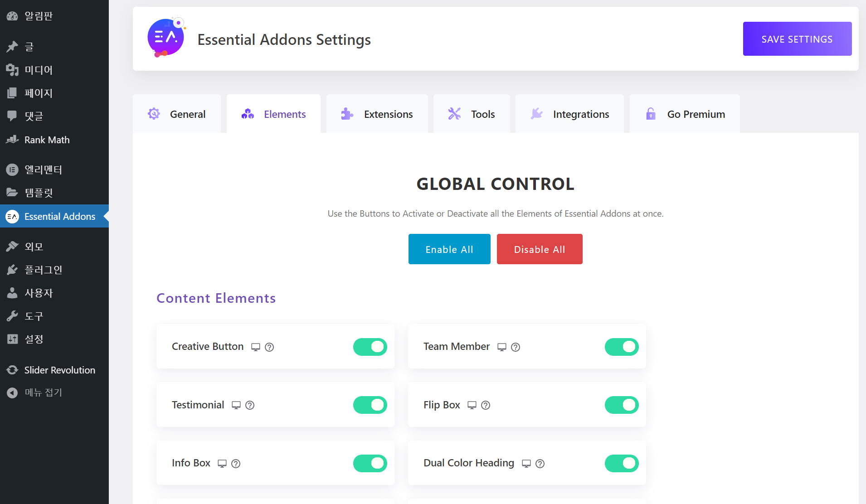
Task: Open Team Member demo monitor icon
Action: pyautogui.click(x=502, y=347)
